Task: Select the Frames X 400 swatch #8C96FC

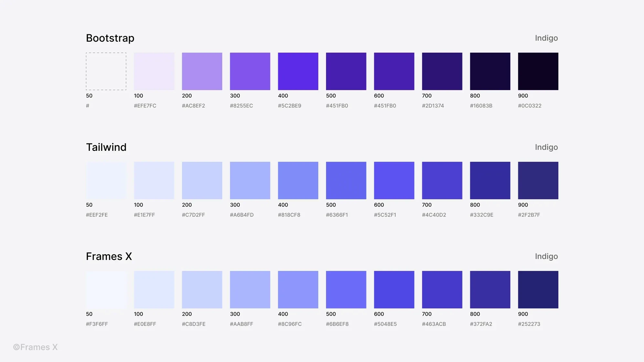Action: click(298, 290)
